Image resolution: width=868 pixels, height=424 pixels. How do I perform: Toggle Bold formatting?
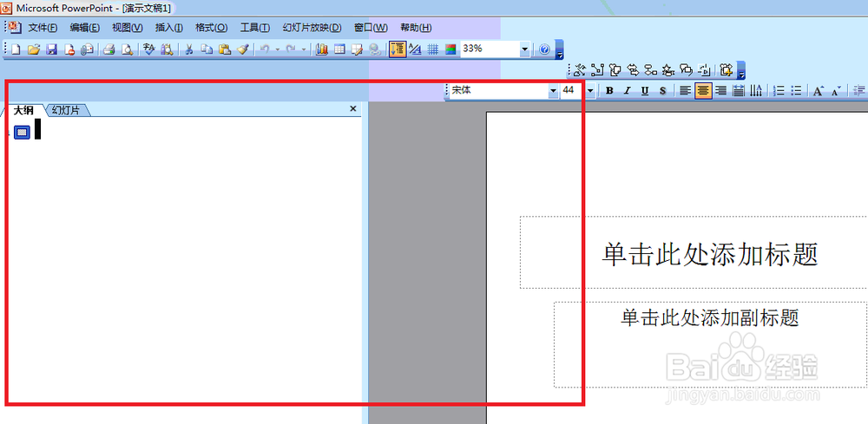(x=609, y=91)
